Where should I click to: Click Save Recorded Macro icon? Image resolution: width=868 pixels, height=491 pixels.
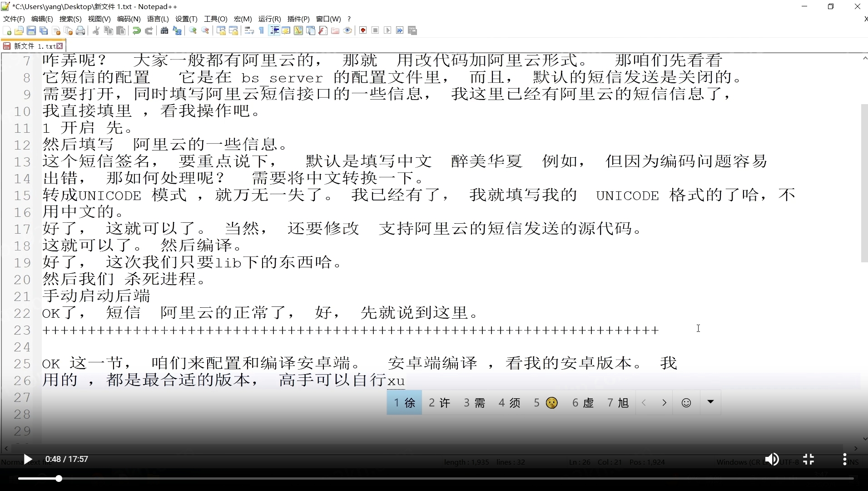point(412,30)
